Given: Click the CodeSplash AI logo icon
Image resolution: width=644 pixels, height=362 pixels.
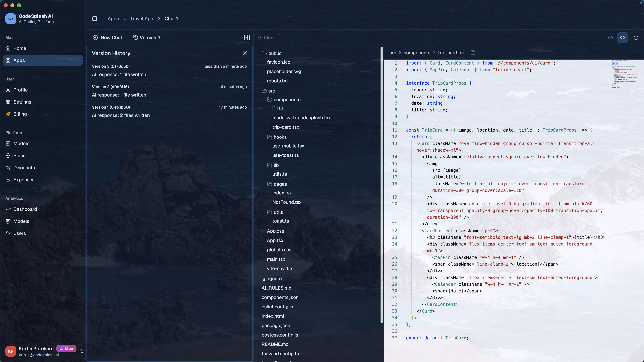Looking at the screenshot, I should coord(11,19).
